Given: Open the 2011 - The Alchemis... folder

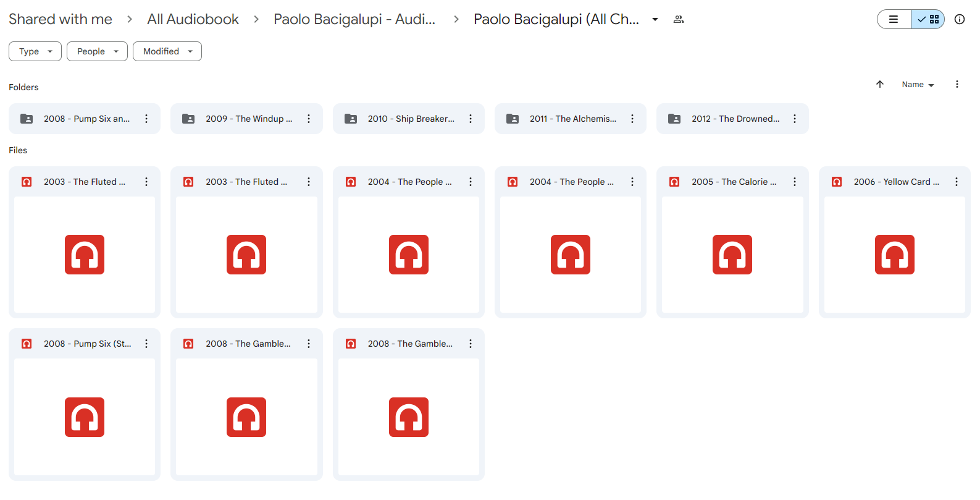Looking at the screenshot, I should (571, 119).
